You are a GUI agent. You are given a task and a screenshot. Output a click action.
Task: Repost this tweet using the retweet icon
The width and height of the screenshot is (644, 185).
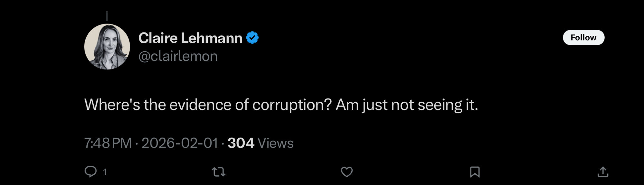(x=219, y=172)
